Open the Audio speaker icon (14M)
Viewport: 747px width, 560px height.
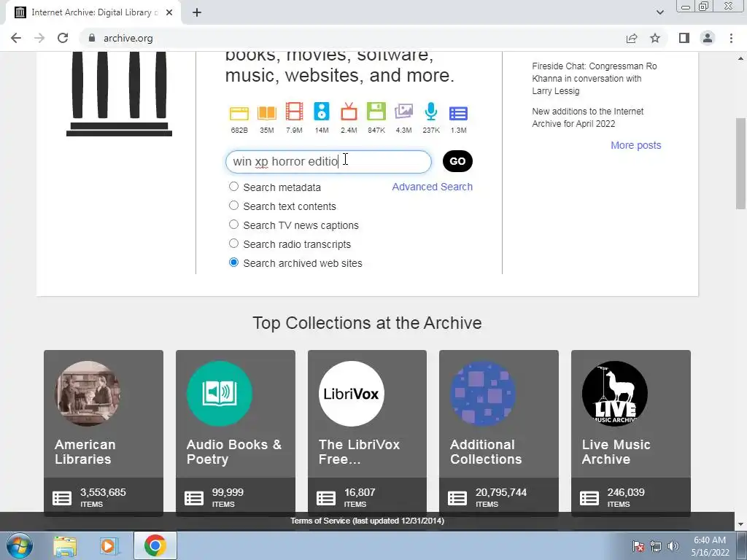322,112
